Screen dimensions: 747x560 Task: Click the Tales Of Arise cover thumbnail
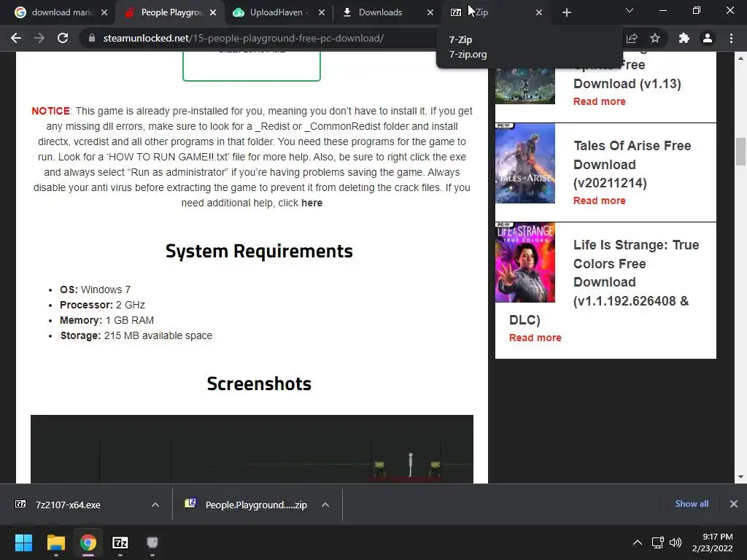coord(525,163)
